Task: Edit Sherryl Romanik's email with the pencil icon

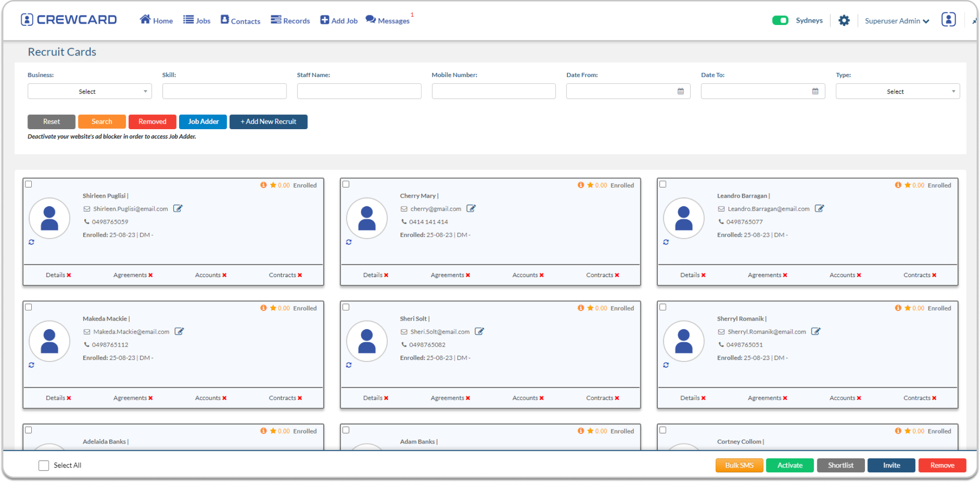Action: tap(816, 331)
